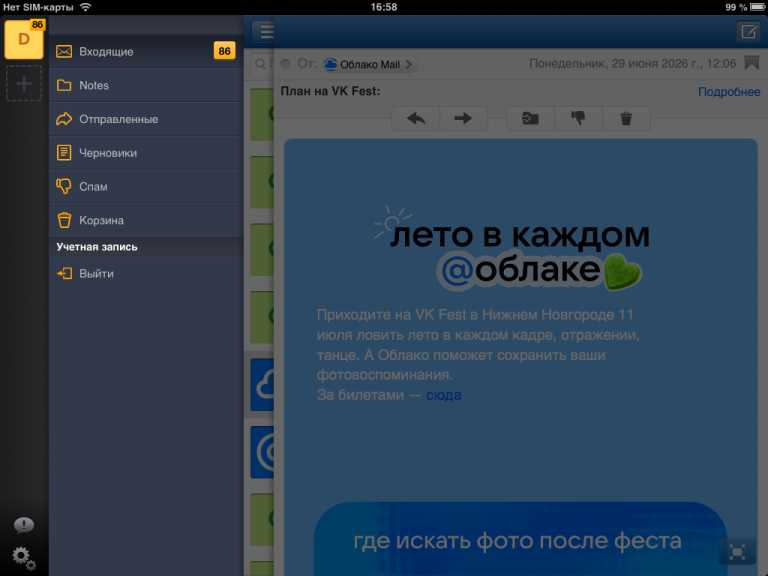Open the Notes folder

[x=146, y=85]
